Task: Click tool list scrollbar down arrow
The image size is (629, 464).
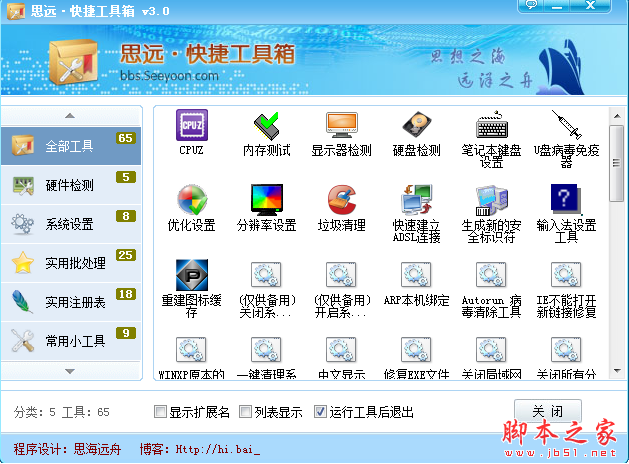Action: 617,371
